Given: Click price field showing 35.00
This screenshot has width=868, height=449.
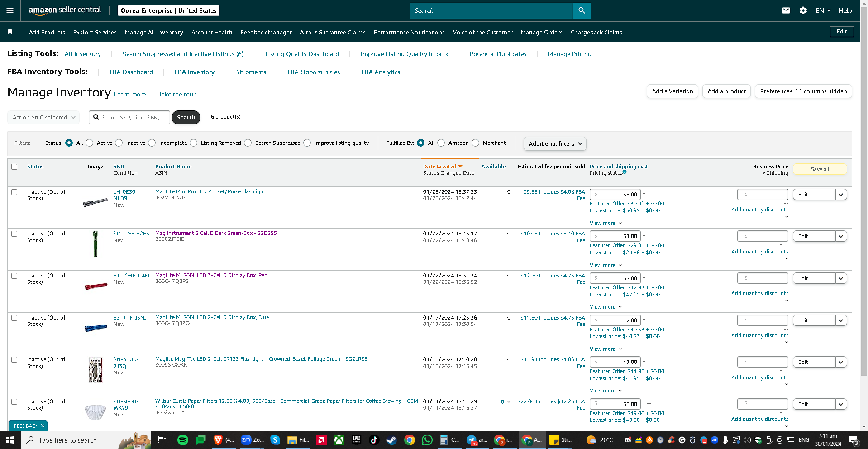Looking at the screenshot, I should [x=615, y=194].
